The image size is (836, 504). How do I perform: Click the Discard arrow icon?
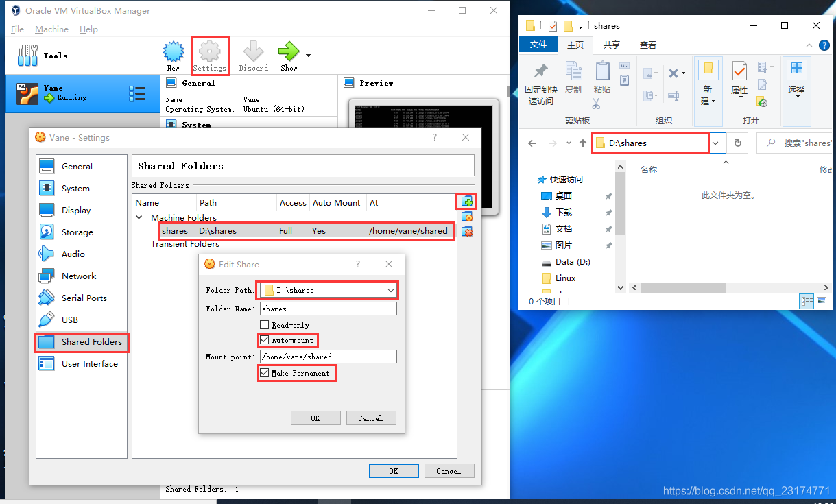point(253,51)
